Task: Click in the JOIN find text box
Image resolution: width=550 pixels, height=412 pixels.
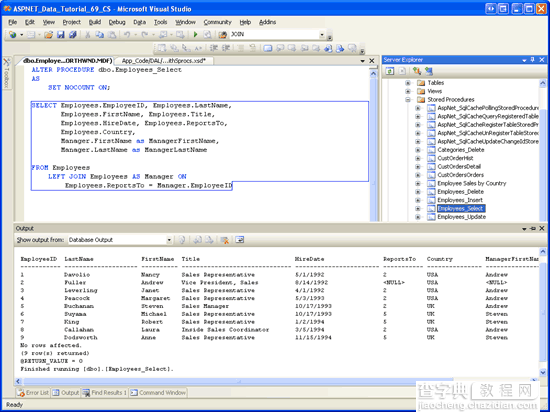Action: (274, 35)
